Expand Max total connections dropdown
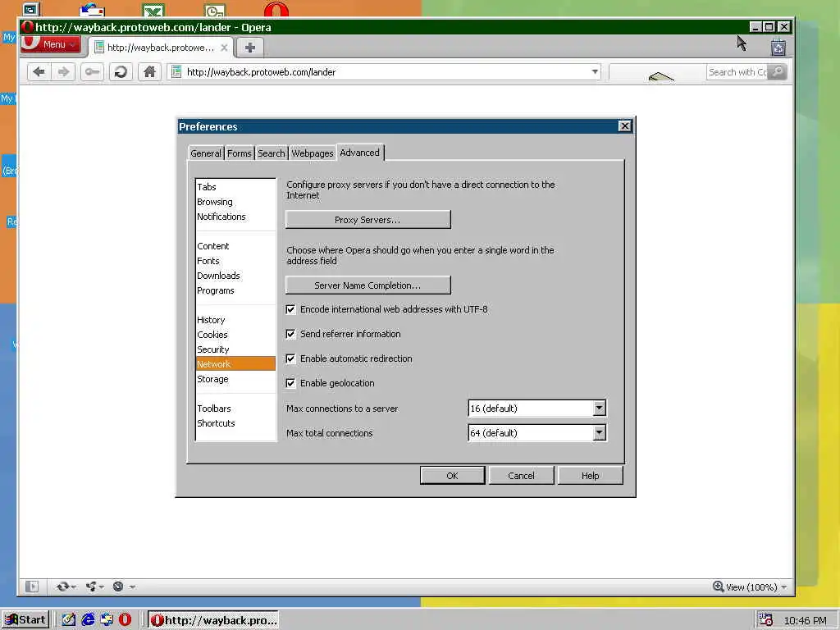This screenshot has width=840, height=630. (x=600, y=433)
